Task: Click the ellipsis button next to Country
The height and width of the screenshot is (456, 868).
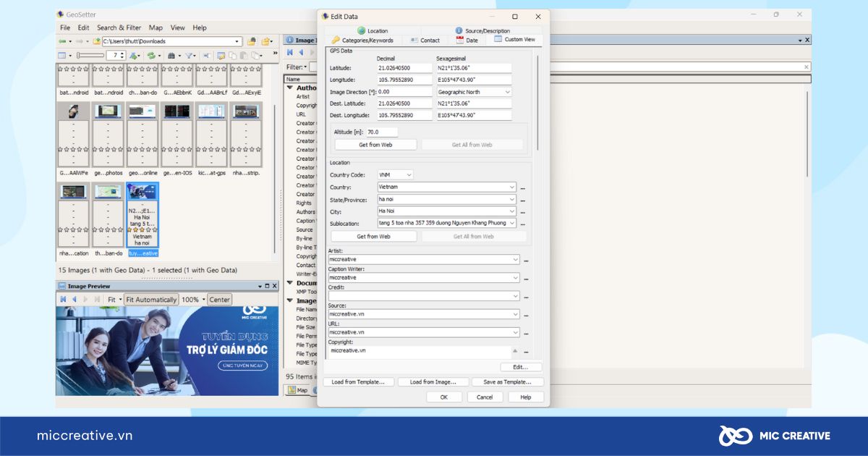Action: pos(522,187)
